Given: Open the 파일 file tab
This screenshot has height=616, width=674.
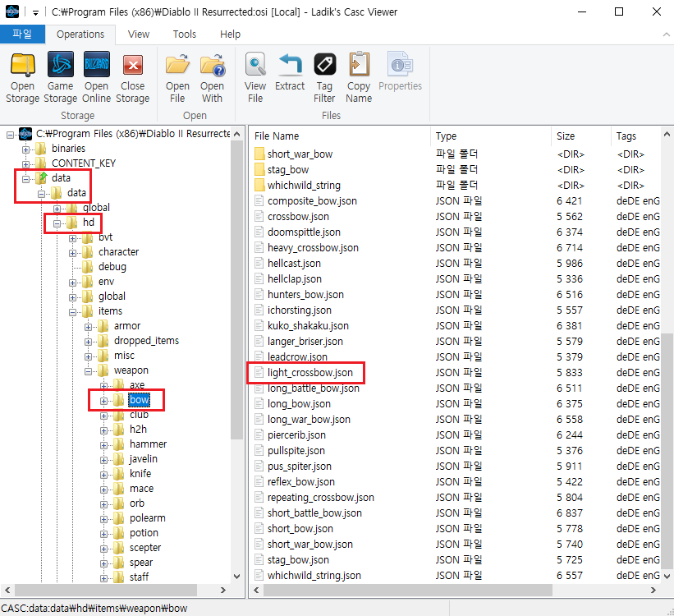Looking at the screenshot, I should point(22,34).
